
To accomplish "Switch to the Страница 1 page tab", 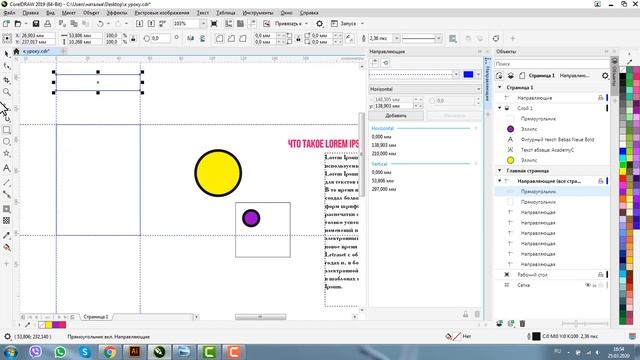I will coord(96,317).
